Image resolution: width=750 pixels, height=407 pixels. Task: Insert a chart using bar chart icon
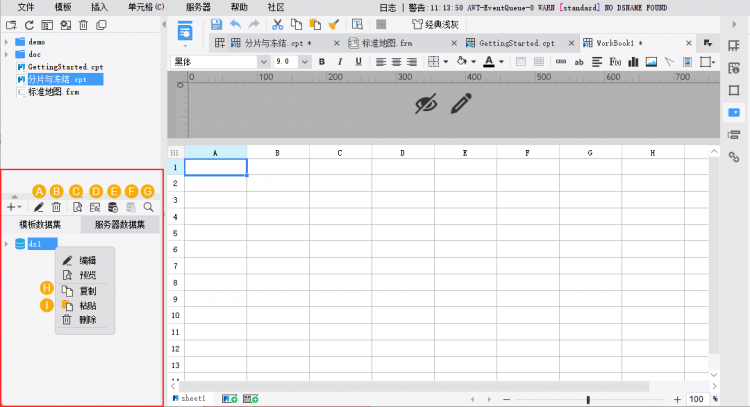pyautogui.click(x=633, y=62)
